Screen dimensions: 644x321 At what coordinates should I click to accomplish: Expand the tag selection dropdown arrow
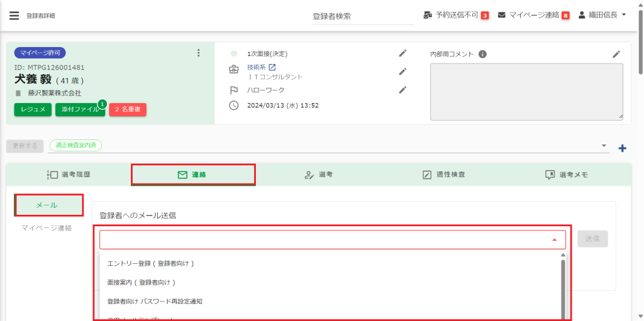[603, 145]
